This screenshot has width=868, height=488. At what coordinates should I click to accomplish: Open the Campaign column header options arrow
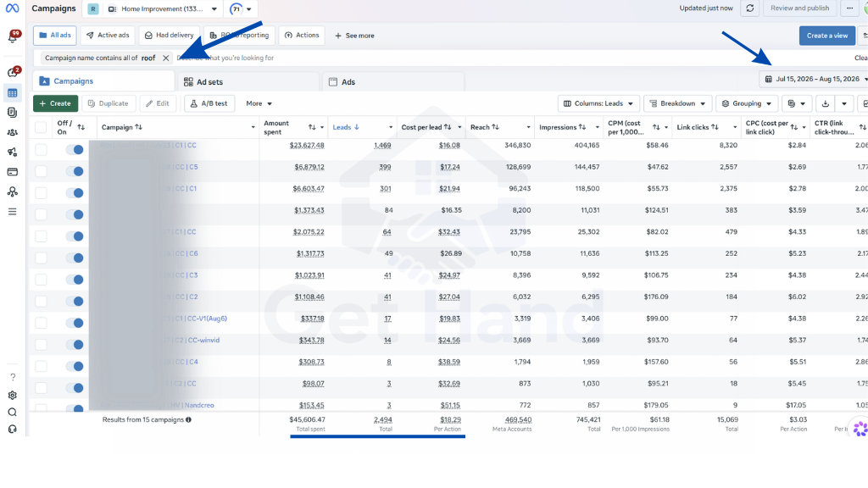[253, 127]
